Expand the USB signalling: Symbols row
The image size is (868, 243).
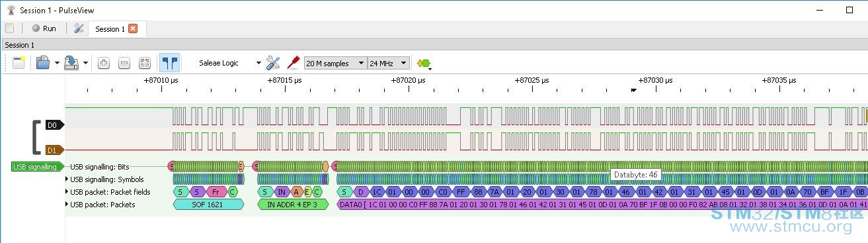[x=67, y=179]
